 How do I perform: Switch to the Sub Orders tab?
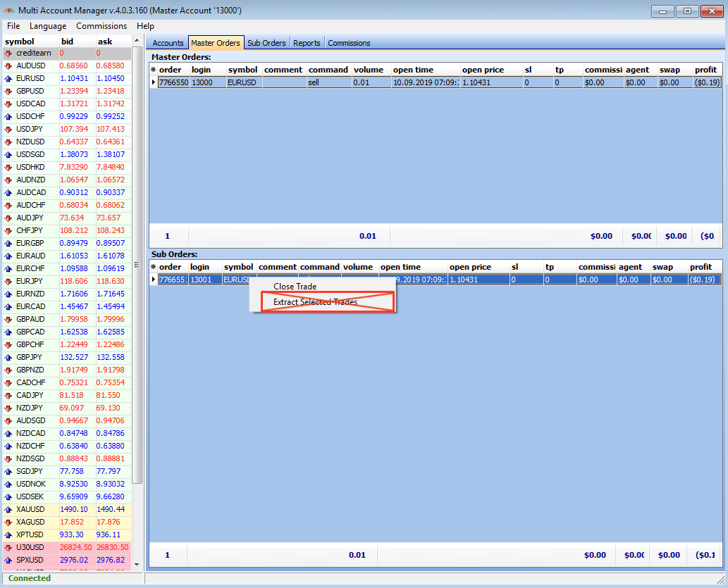pyautogui.click(x=266, y=43)
